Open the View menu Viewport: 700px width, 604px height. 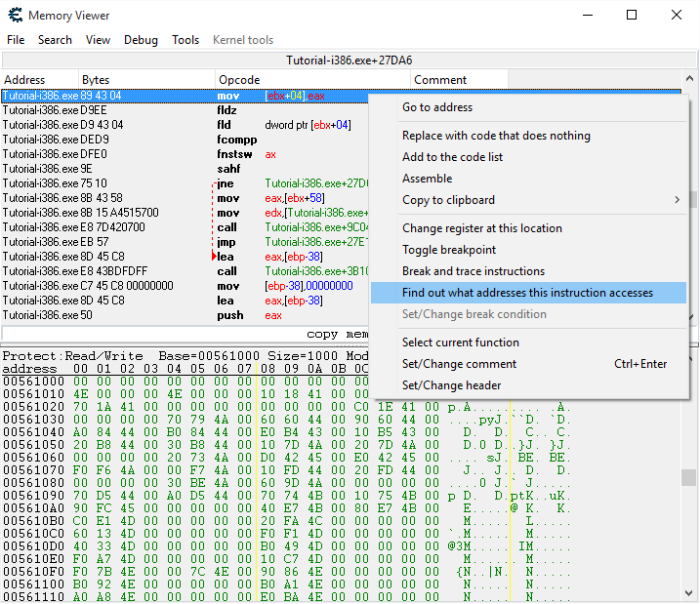[98, 40]
